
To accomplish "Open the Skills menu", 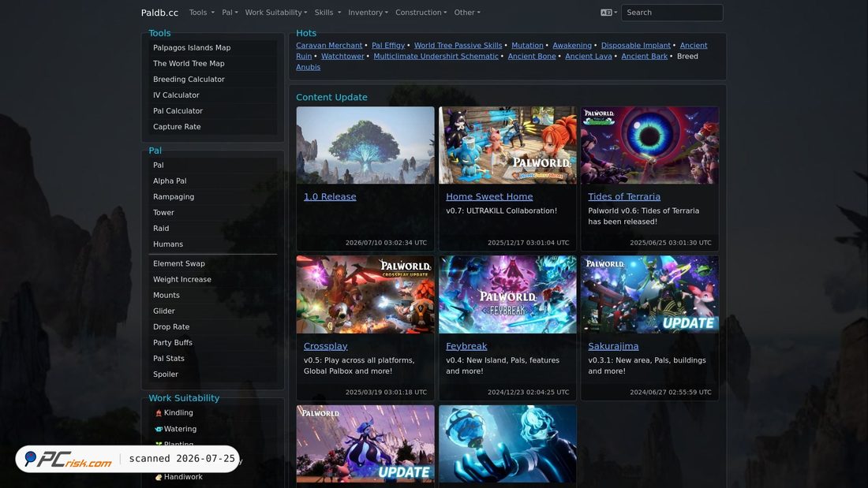I will [327, 12].
